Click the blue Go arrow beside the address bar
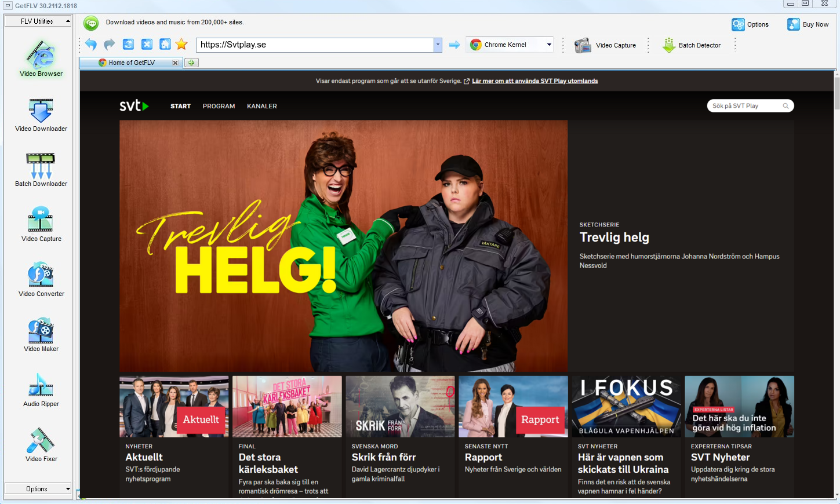 454,45
